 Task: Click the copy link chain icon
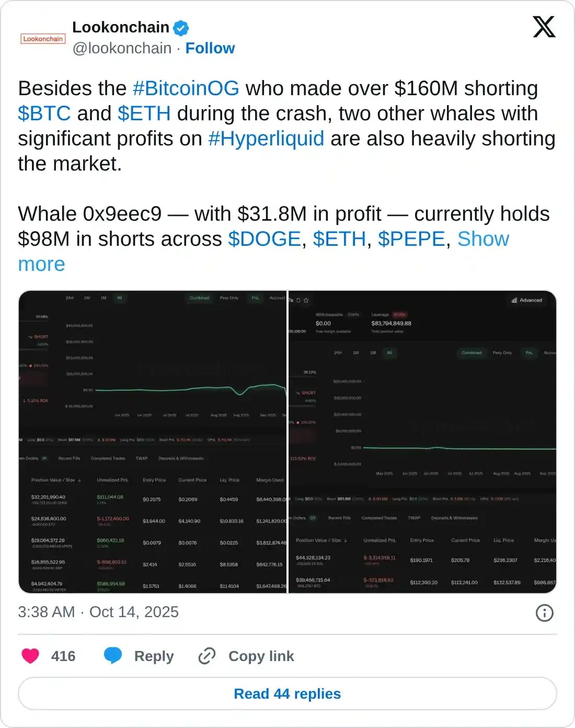pos(207,656)
